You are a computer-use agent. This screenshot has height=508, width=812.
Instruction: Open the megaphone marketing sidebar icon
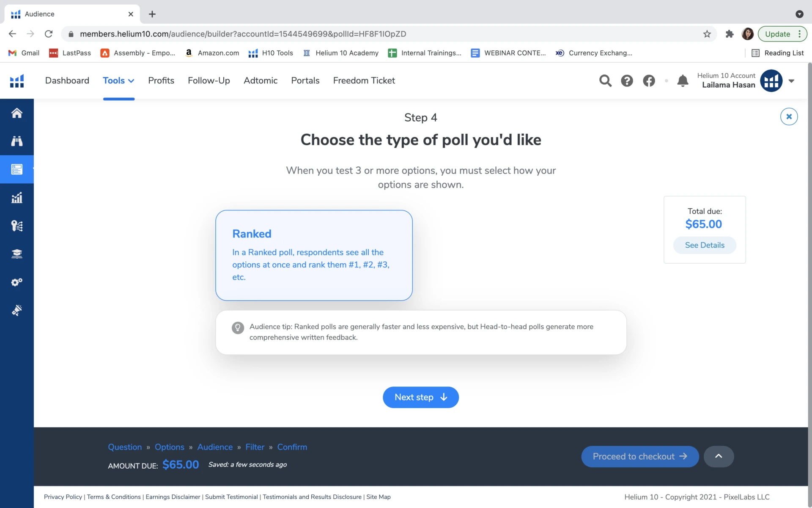pyautogui.click(x=17, y=310)
